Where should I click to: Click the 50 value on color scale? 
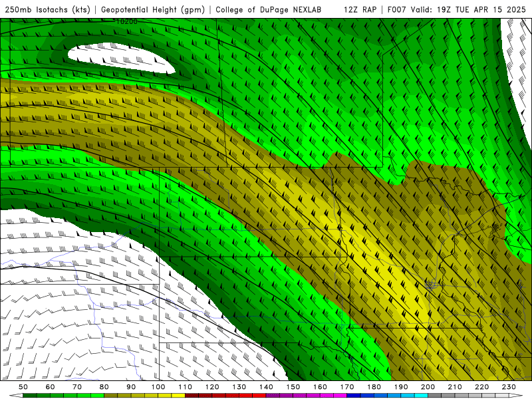click(x=23, y=387)
